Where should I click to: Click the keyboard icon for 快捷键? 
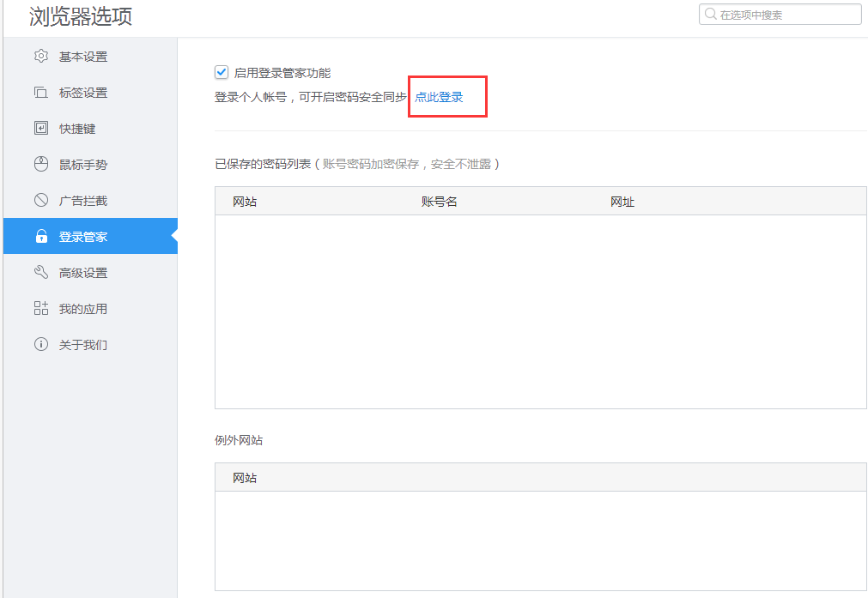(40, 128)
